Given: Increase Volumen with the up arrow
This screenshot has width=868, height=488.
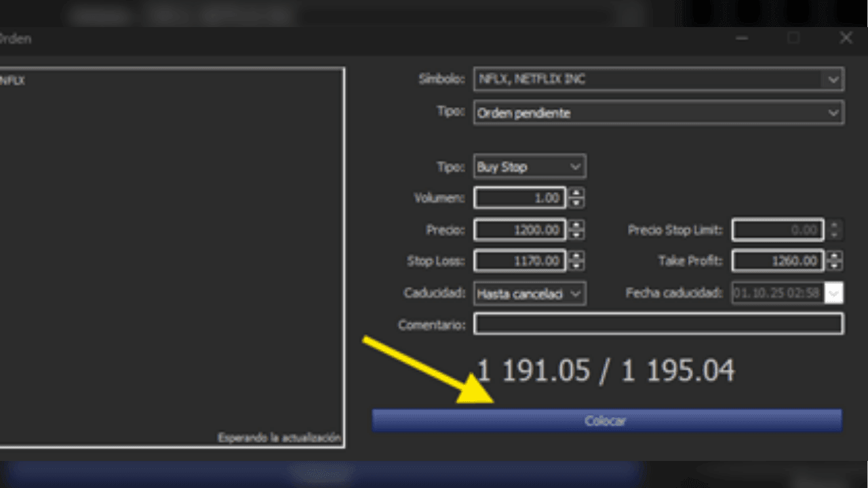Looking at the screenshot, I should point(576,194).
